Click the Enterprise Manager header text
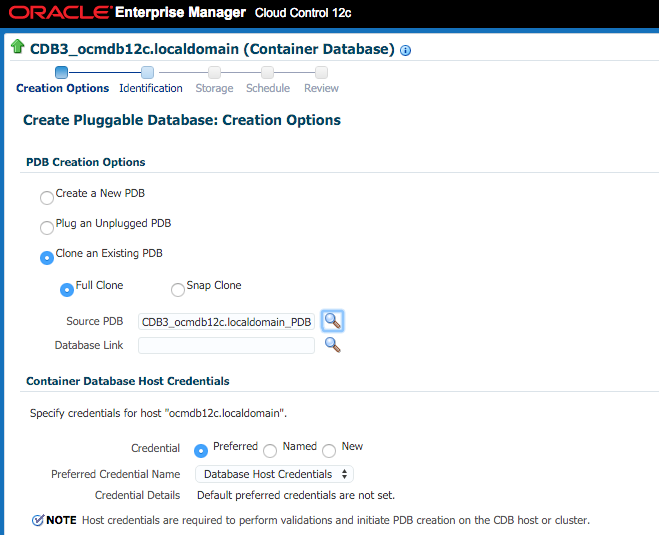Viewport: 659px width, 535px height. coord(180,13)
